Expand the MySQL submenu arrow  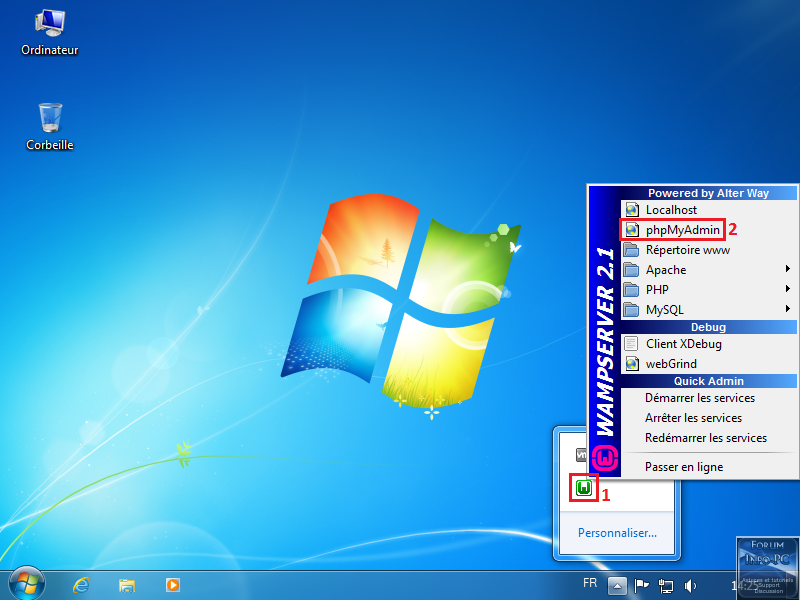788,309
